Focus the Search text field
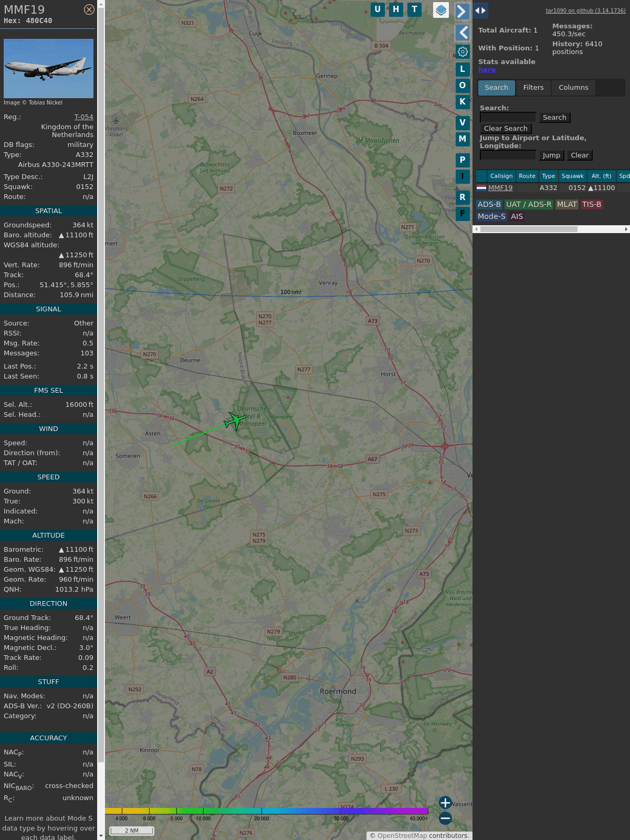The height and width of the screenshot is (840, 630). 508,117
